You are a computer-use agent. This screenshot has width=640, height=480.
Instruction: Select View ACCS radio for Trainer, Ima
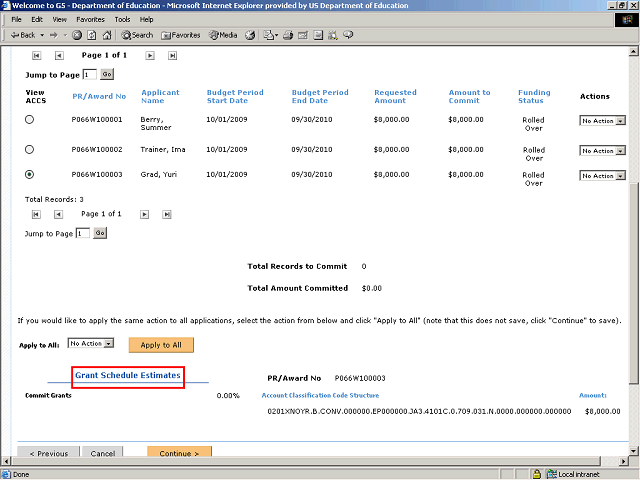[x=29, y=149]
